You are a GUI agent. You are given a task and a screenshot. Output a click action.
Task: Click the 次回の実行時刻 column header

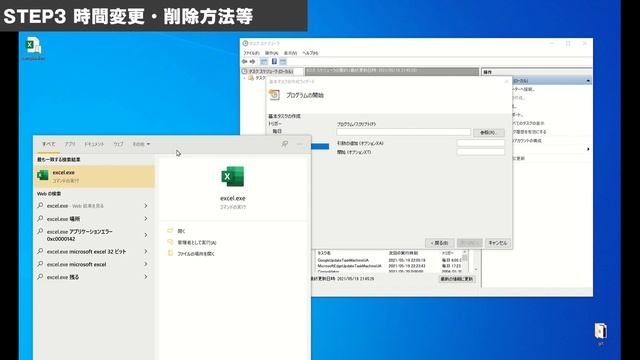pos(403,253)
